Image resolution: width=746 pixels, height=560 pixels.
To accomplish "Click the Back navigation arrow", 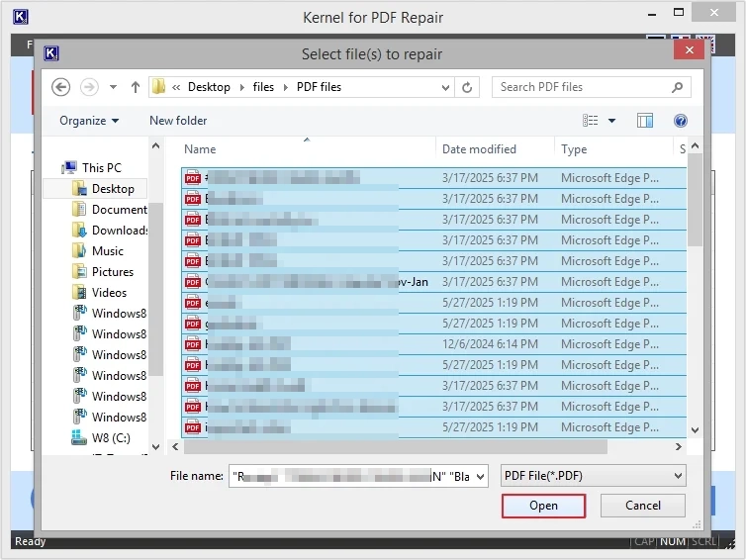I will (x=61, y=87).
